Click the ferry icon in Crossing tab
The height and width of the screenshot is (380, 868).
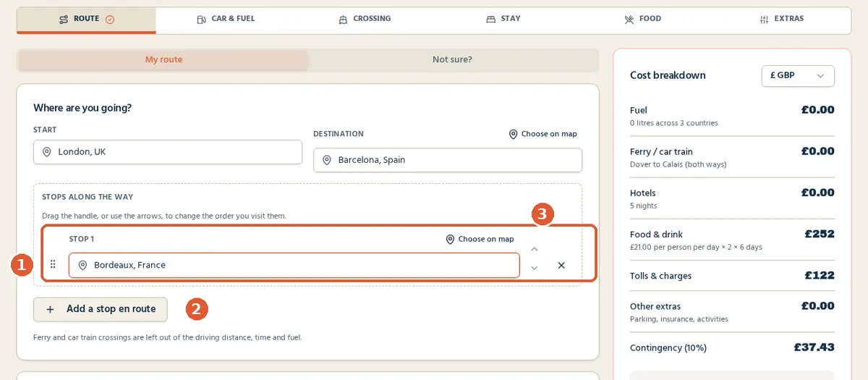(x=343, y=20)
